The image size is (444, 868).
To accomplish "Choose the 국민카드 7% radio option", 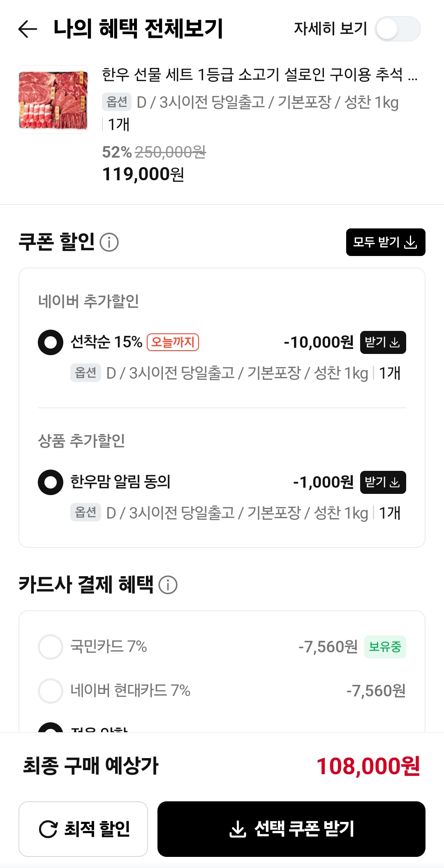I will point(51,647).
